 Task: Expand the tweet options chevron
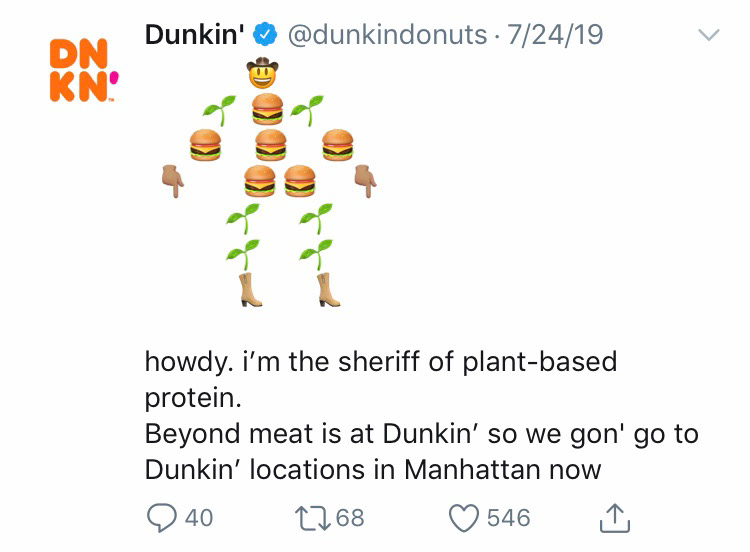click(708, 35)
